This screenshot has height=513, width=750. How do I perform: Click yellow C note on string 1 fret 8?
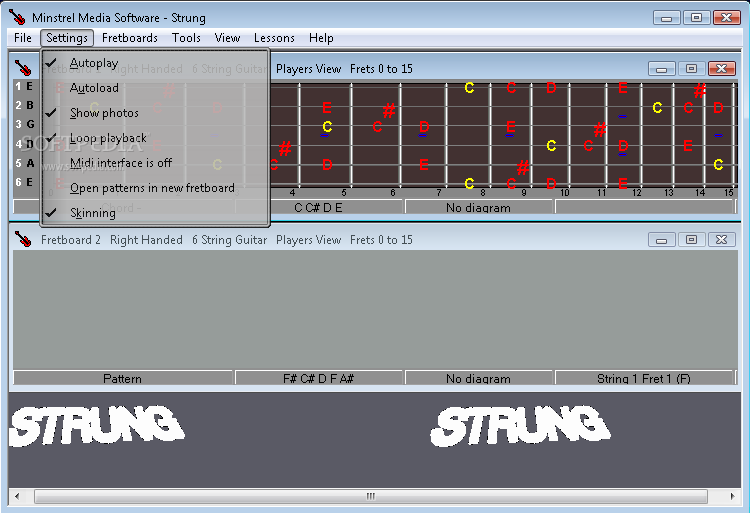click(469, 87)
